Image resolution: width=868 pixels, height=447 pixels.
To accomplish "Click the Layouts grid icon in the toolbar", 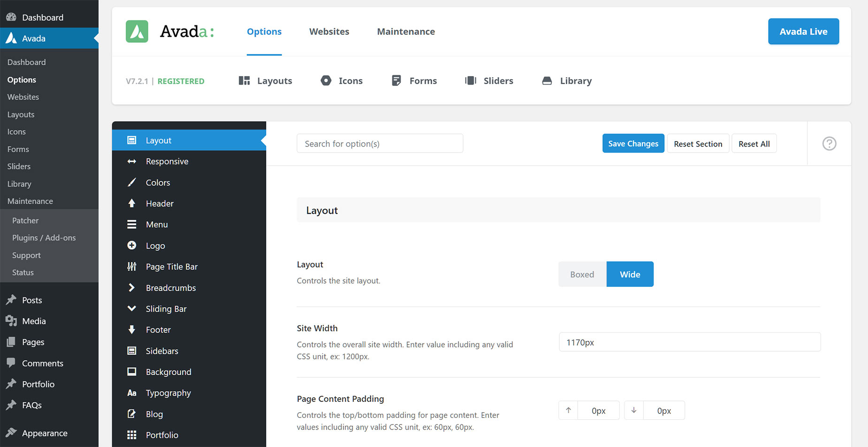I will 244,81.
